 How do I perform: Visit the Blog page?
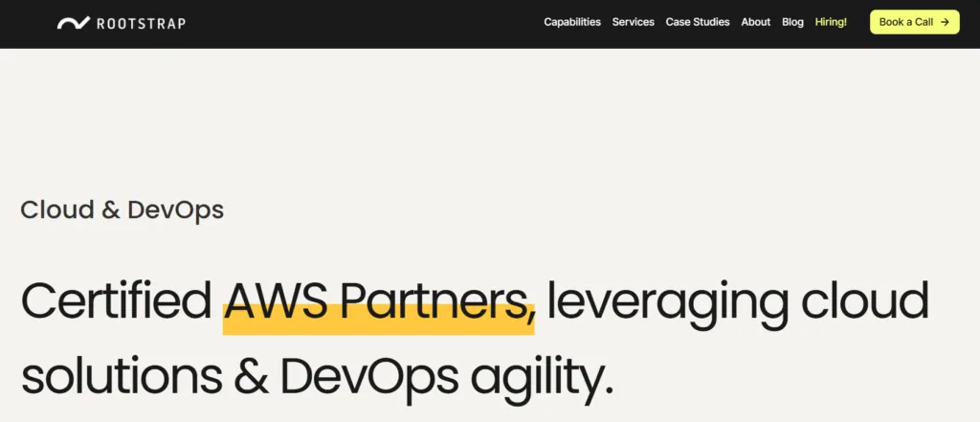[792, 22]
